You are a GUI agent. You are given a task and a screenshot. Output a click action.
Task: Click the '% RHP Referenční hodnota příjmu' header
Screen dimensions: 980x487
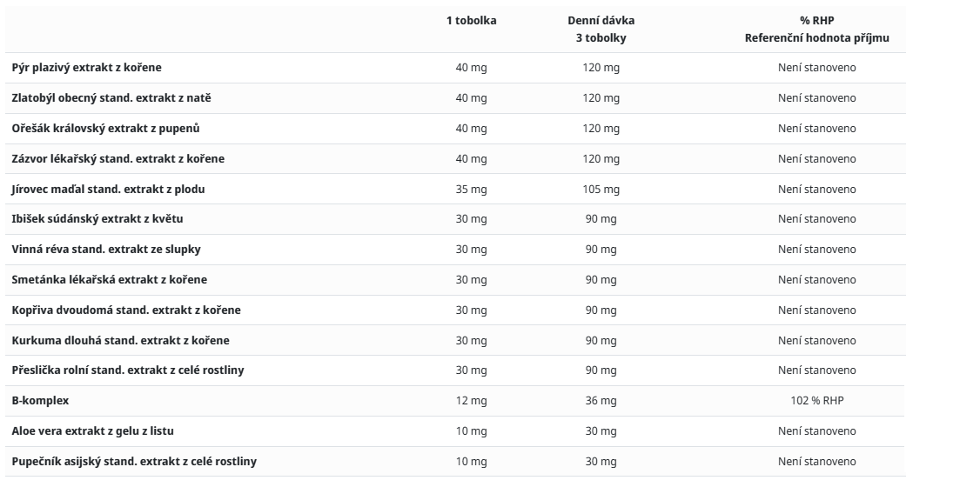pos(816,30)
